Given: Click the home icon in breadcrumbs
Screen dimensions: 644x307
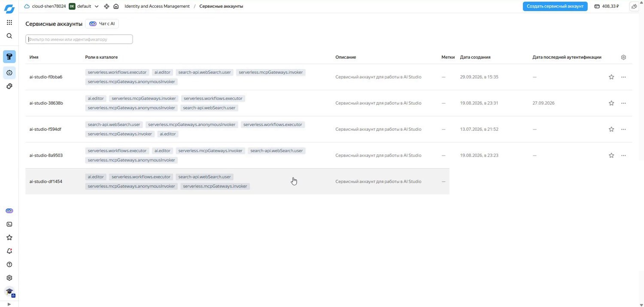Looking at the screenshot, I should 116,6.
